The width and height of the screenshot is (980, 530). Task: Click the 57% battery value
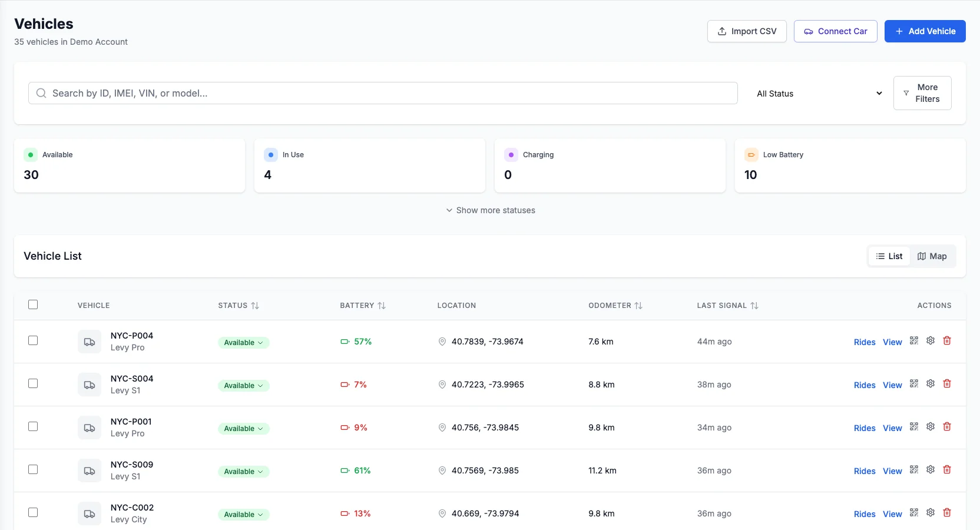(363, 342)
